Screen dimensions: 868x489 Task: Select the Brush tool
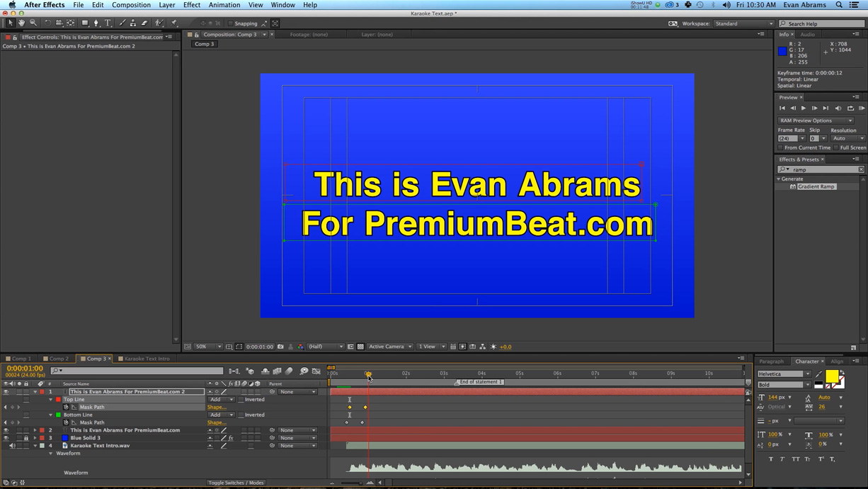click(x=122, y=23)
